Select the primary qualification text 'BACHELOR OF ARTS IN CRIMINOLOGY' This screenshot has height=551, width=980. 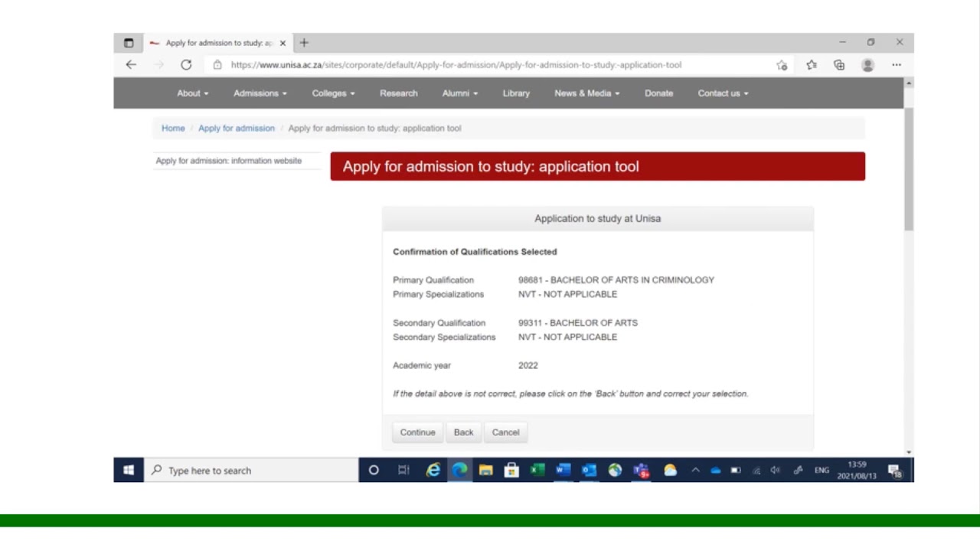632,280
